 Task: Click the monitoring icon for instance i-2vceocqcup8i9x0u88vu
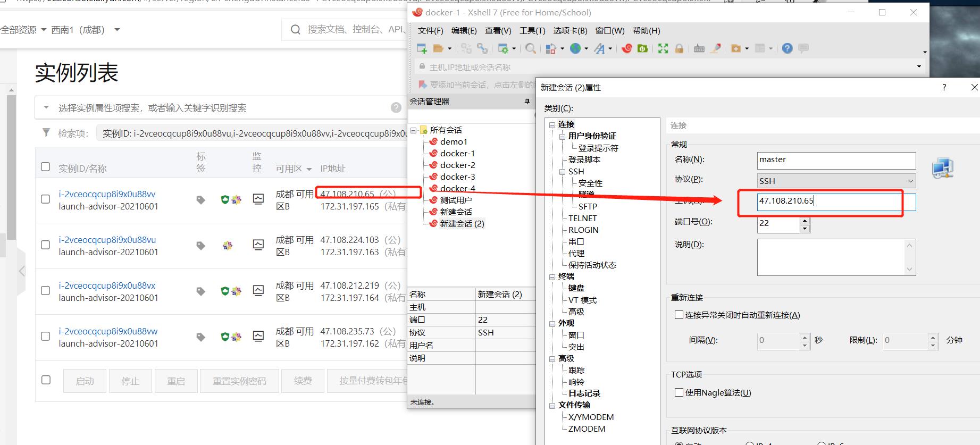coord(258,245)
